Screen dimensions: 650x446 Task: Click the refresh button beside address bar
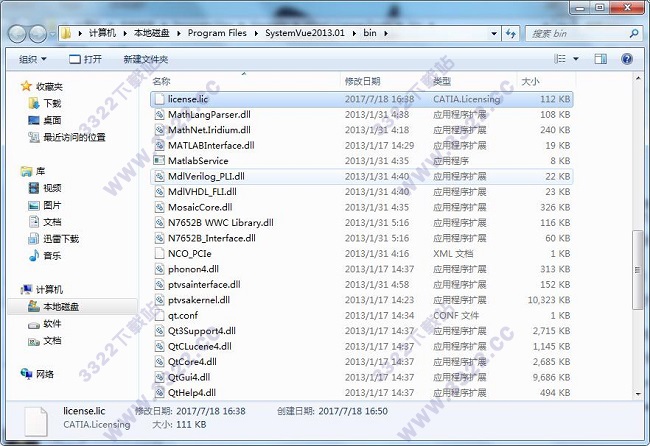tap(511, 34)
